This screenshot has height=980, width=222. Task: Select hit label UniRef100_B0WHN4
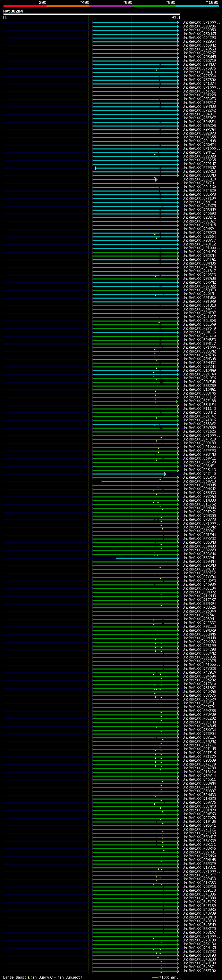click(x=199, y=562)
